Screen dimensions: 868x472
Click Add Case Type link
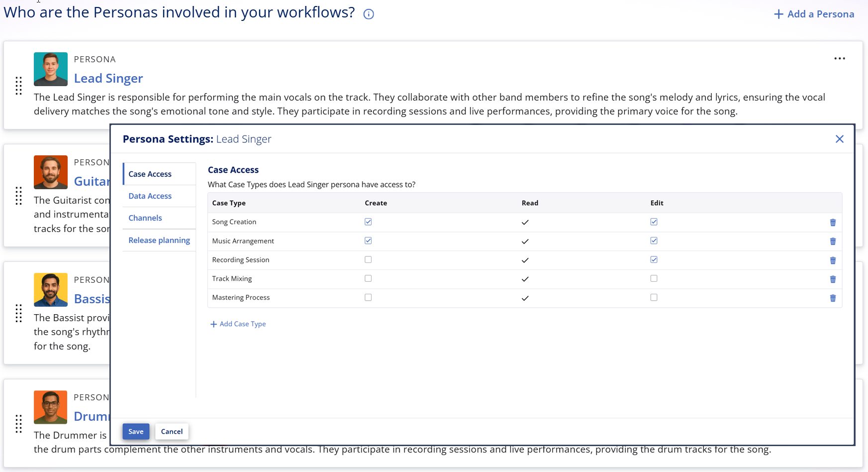click(x=238, y=324)
